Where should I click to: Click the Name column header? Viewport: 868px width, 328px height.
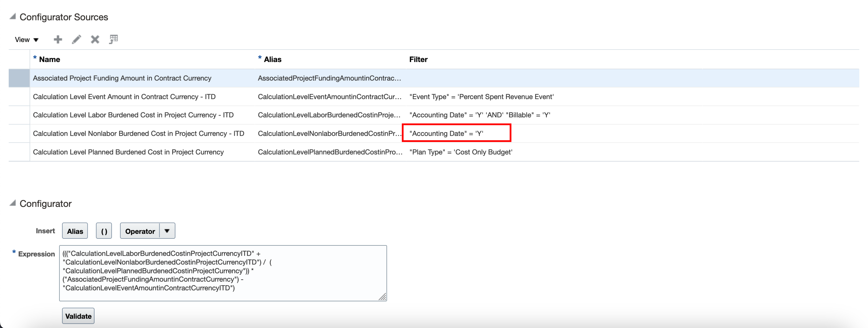pos(49,60)
